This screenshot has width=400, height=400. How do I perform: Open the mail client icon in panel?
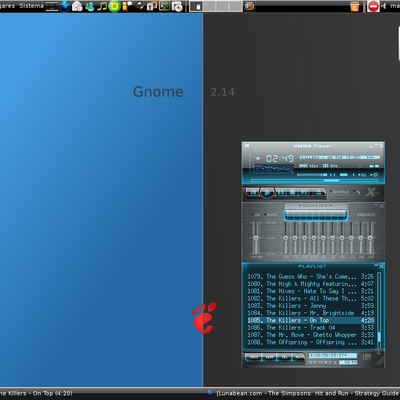tap(77, 6)
